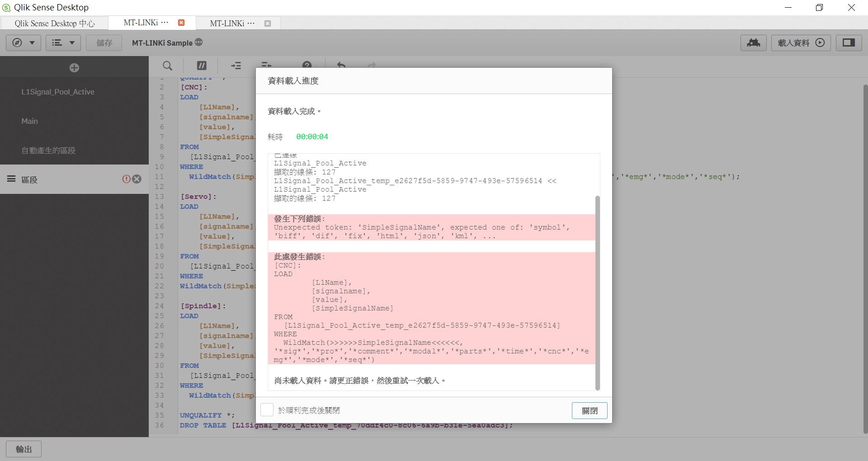Click the 輸出 output button
Viewport: 868px width, 461px height.
pos(24,449)
